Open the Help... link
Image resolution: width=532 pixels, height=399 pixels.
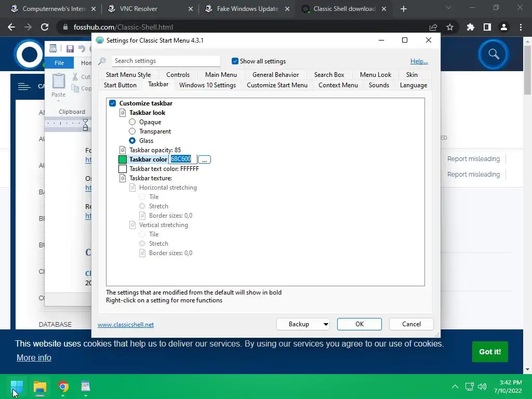[419, 61]
